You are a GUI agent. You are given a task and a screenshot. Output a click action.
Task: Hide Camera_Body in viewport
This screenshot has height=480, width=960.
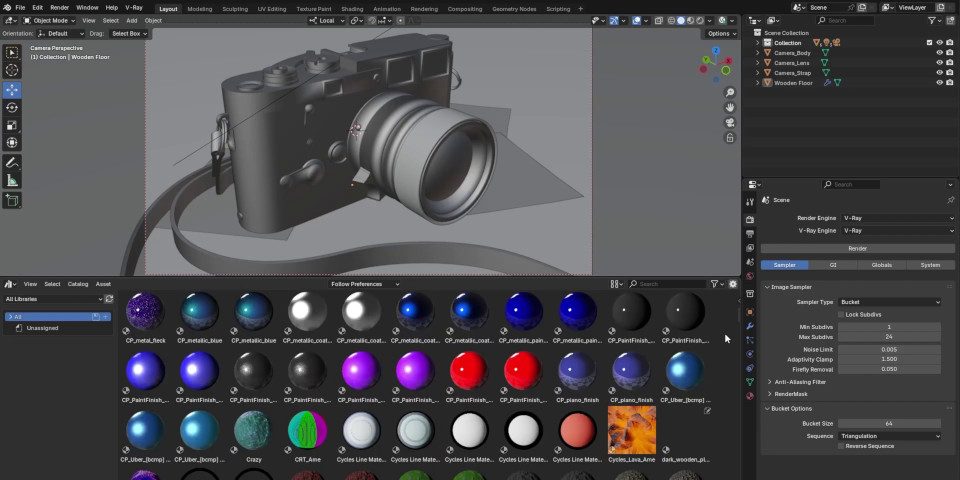(939, 53)
